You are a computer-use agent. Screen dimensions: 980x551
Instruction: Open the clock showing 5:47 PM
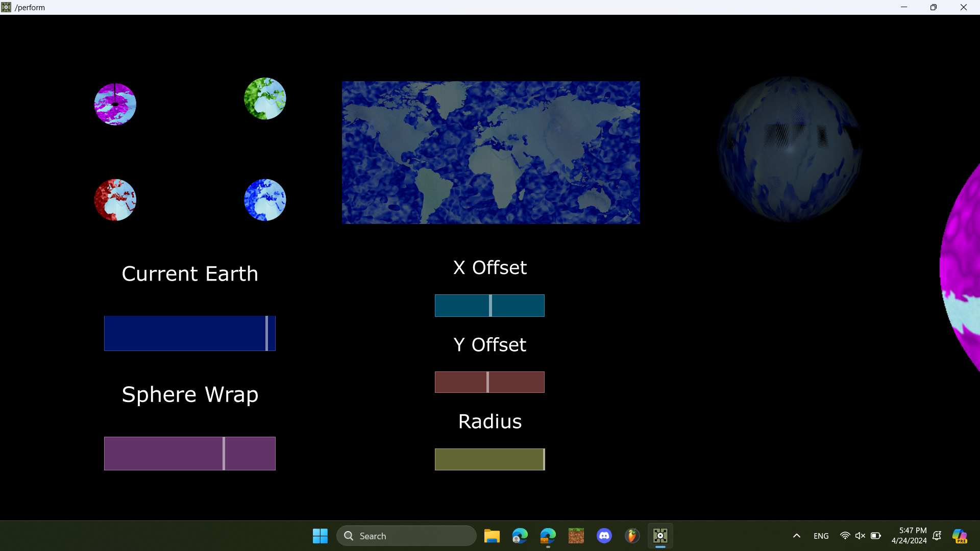909,536
